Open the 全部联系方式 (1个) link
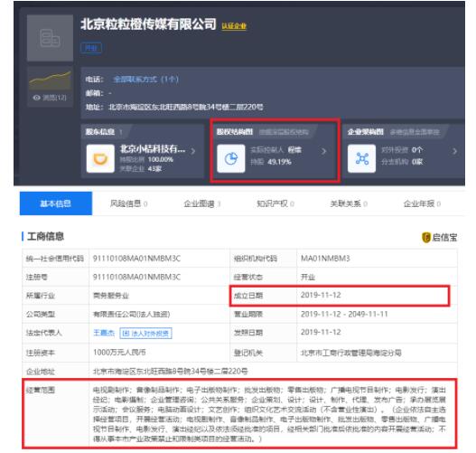Image resolution: width=476 pixels, height=453 pixels. pyautogui.click(x=145, y=80)
